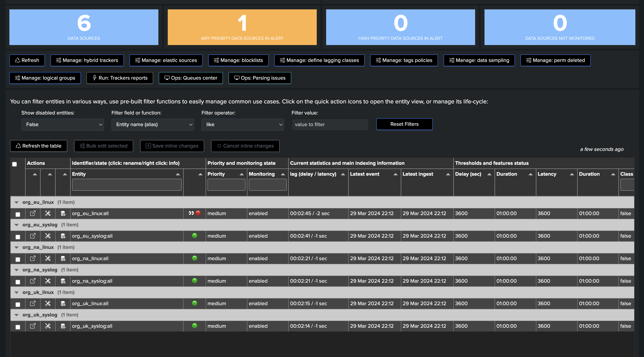The height and width of the screenshot is (357, 644).
Task: Check the org_eu_linux:all row checkbox
Action: 18,214
